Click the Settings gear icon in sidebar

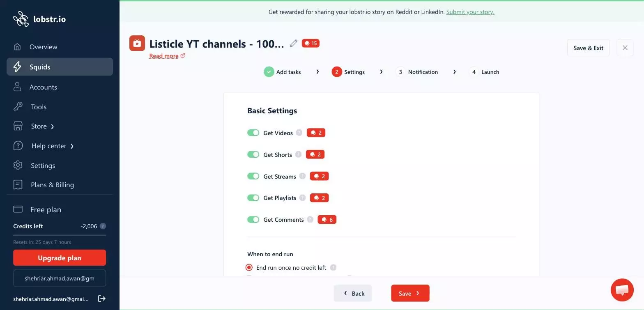coord(18,165)
